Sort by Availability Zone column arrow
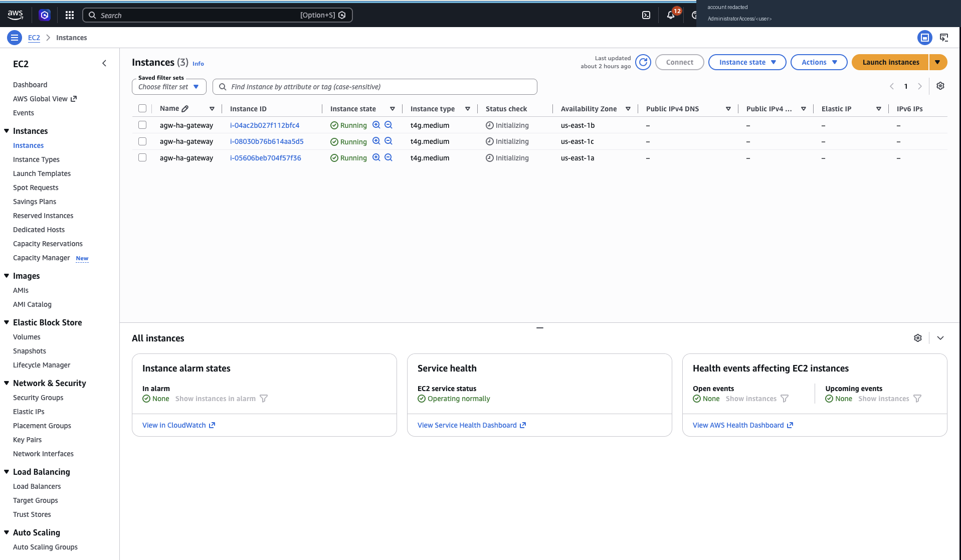Screen dimensions: 961x560 point(628,109)
